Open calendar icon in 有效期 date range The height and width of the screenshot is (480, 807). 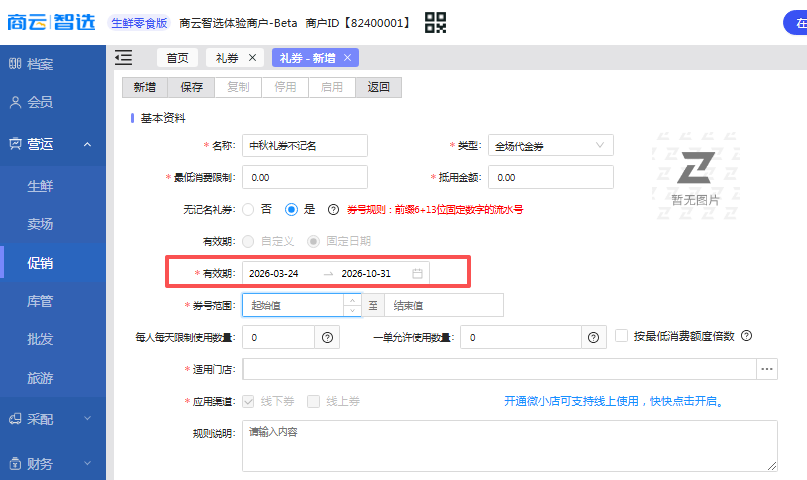418,273
